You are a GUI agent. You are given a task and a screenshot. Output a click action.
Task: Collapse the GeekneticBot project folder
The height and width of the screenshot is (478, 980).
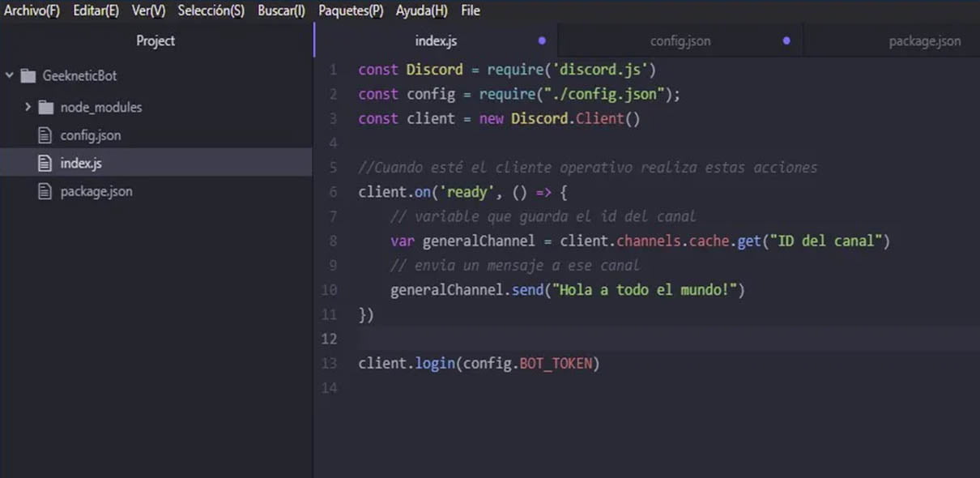9,75
